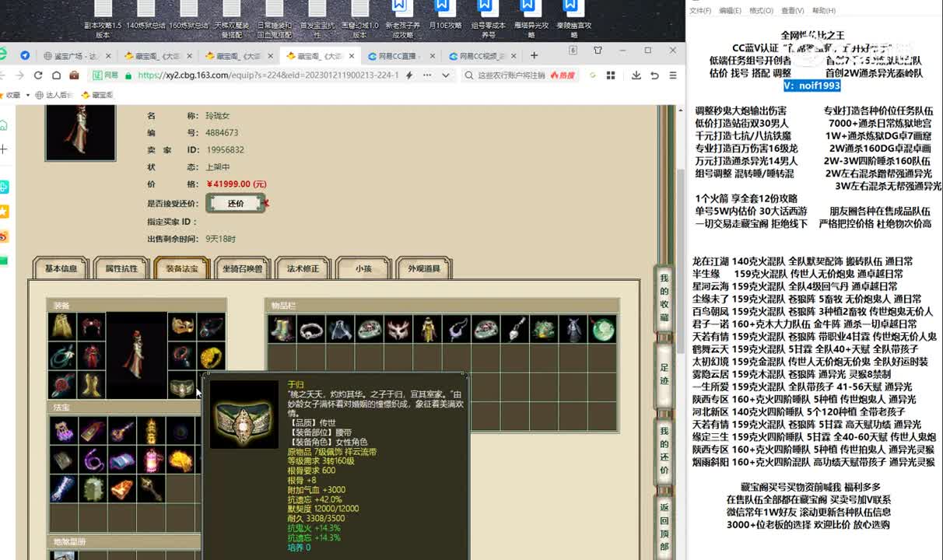Click the Weibo sidebar icon
The image size is (943, 560).
pyautogui.click(x=4, y=236)
